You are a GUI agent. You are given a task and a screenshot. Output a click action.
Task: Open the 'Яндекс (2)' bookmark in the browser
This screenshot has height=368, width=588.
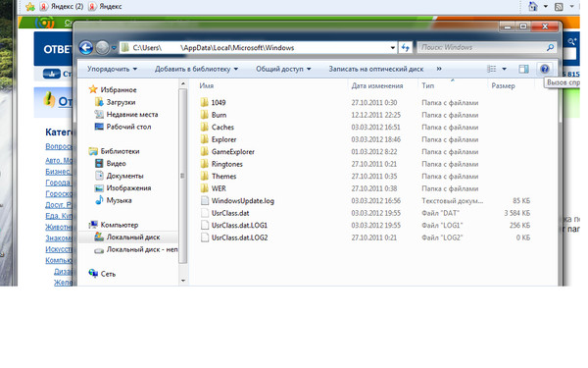point(62,7)
